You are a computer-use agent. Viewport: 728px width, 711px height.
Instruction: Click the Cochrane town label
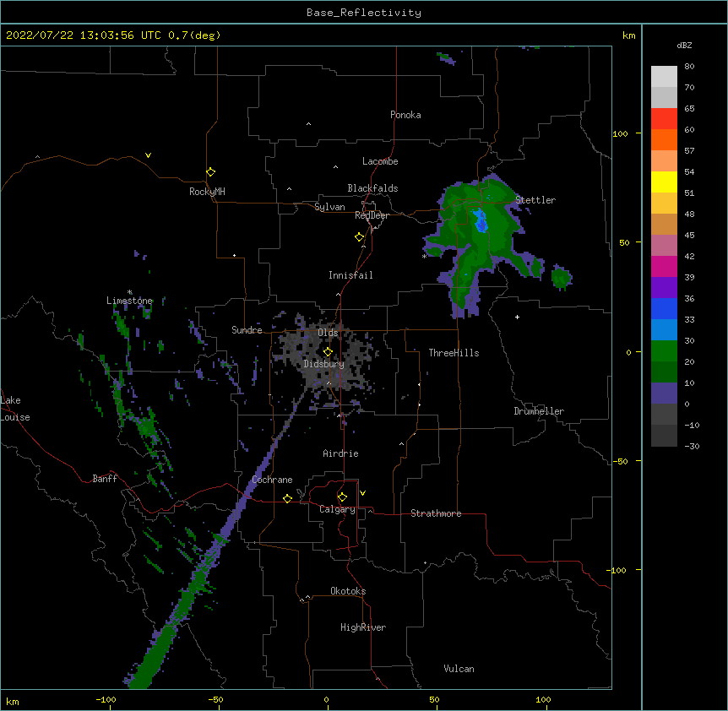[272, 480]
